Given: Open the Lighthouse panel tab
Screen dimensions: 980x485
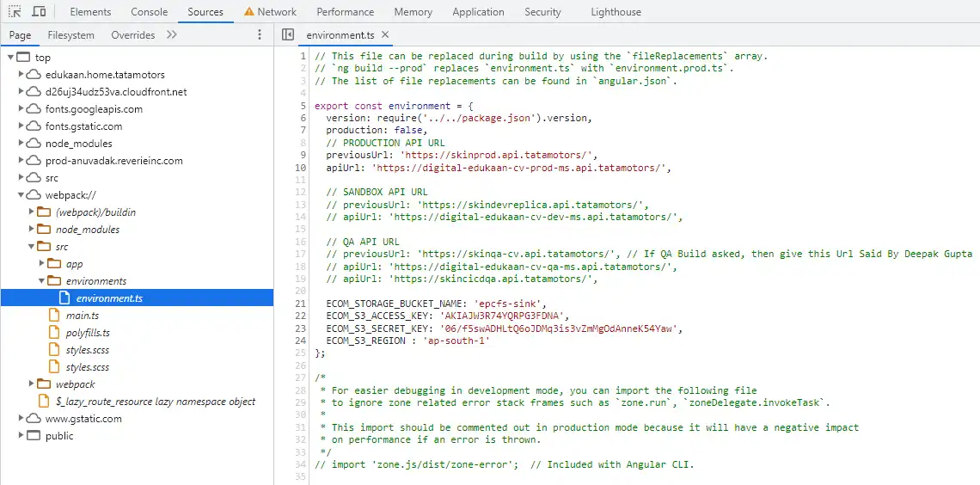Looking at the screenshot, I should 616,12.
